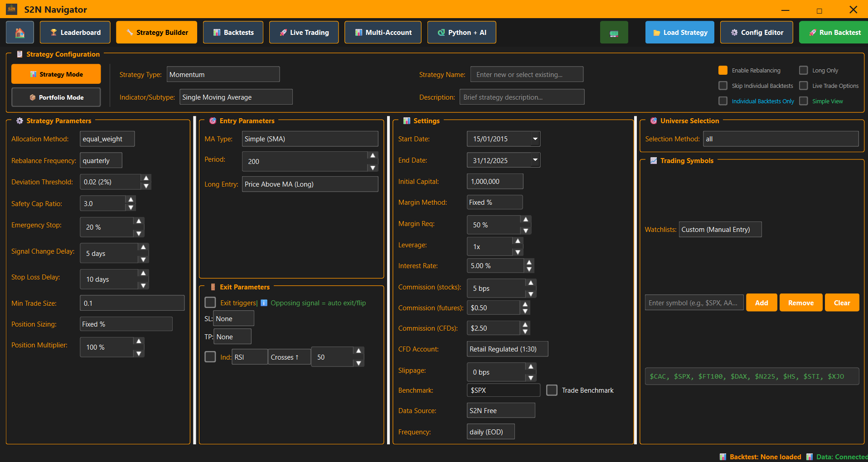Click the Strategy Name input field

click(x=527, y=74)
